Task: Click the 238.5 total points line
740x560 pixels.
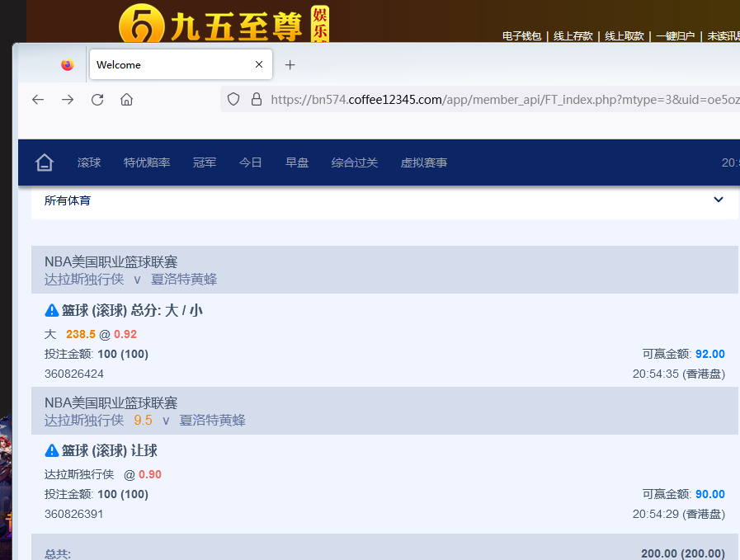Action: click(x=81, y=335)
